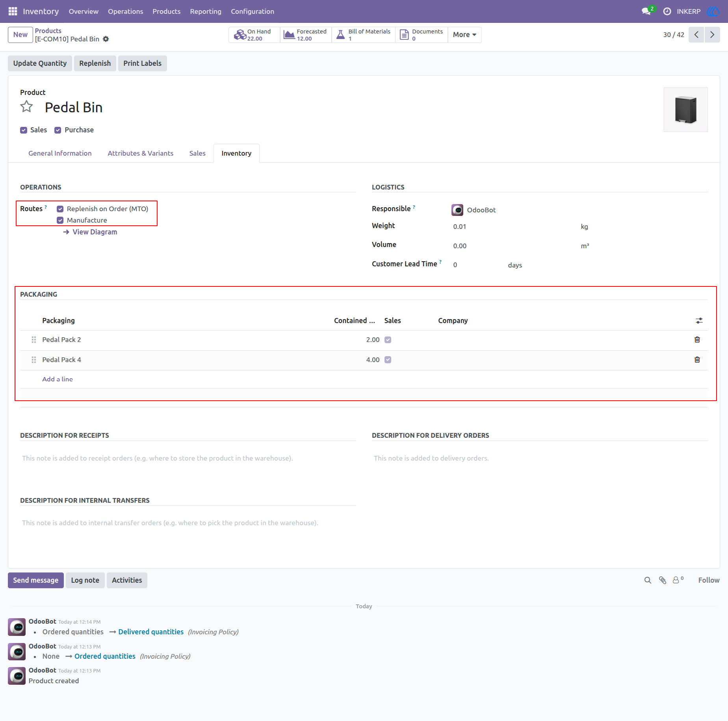Open the Overview menu item
This screenshot has height=721, width=728.
click(x=84, y=11)
